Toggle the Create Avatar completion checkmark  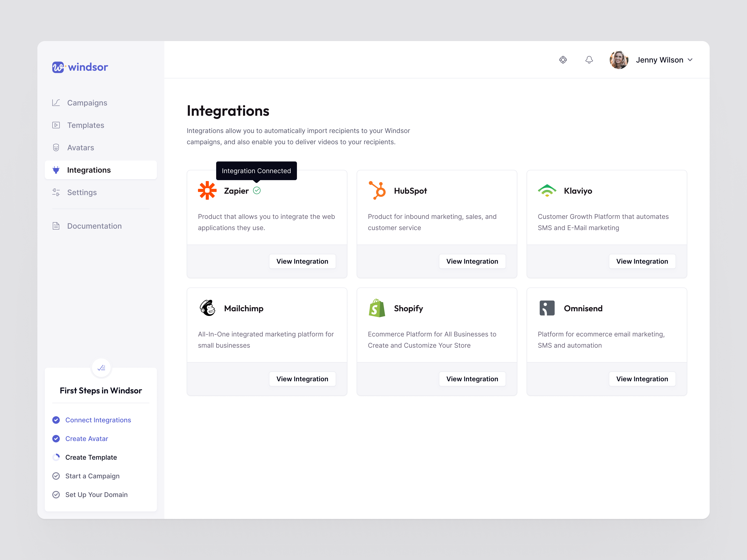coord(56,439)
